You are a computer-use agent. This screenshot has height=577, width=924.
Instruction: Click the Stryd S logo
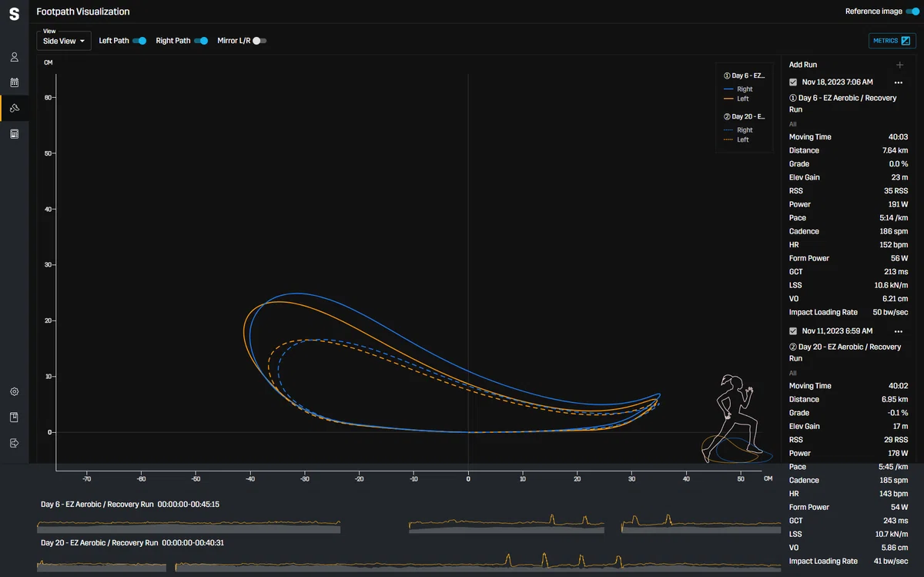pyautogui.click(x=14, y=14)
